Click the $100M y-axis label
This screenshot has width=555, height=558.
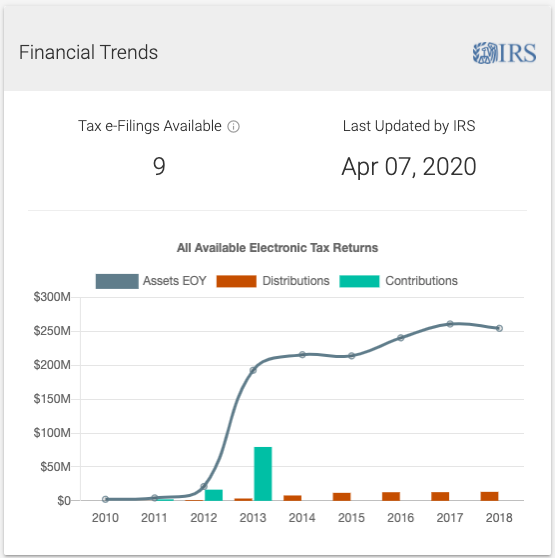[52, 433]
